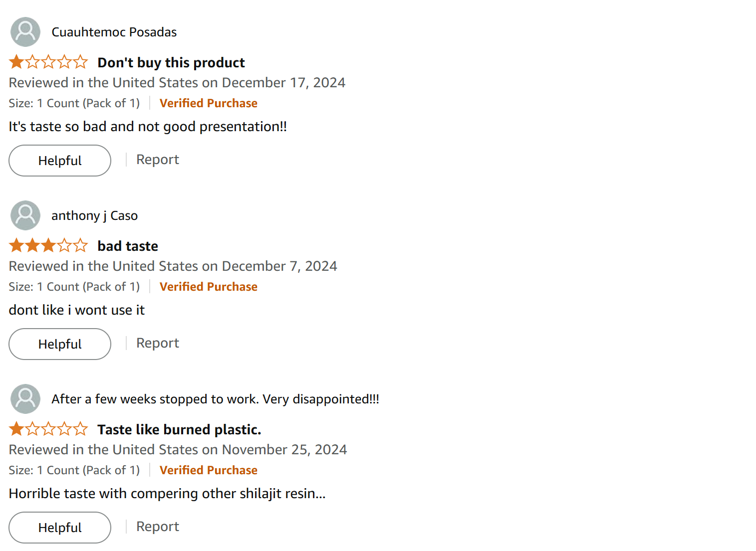Open the 'Don't buy this product' review title
The width and height of the screenshot is (756, 551).
171,63
